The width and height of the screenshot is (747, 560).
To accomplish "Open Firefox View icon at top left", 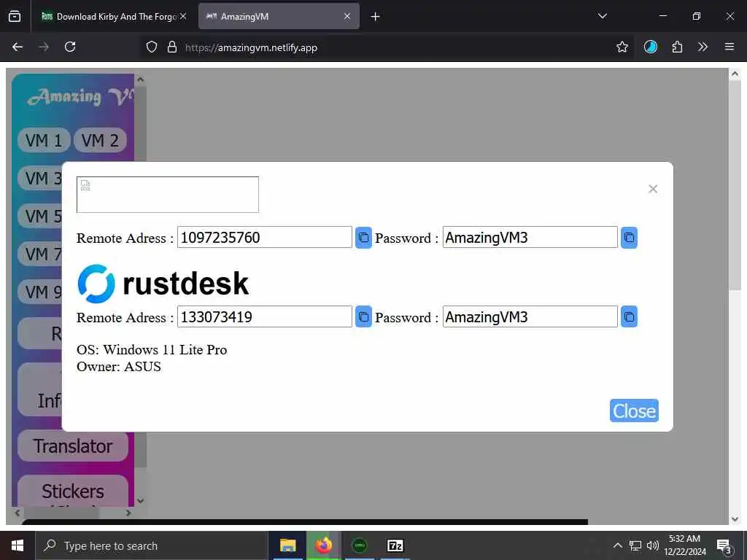I will [x=15, y=17].
